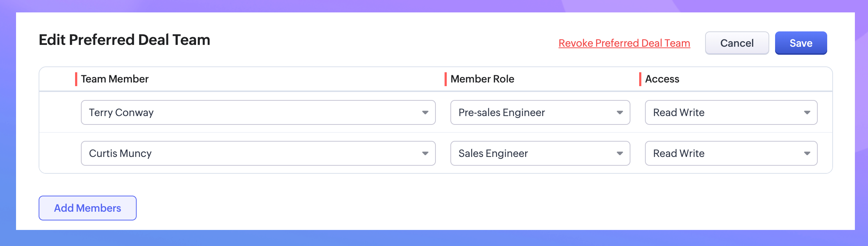Click access arrow in Terry Conway row
The width and height of the screenshot is (868, 246).
(x=807, y=112)
